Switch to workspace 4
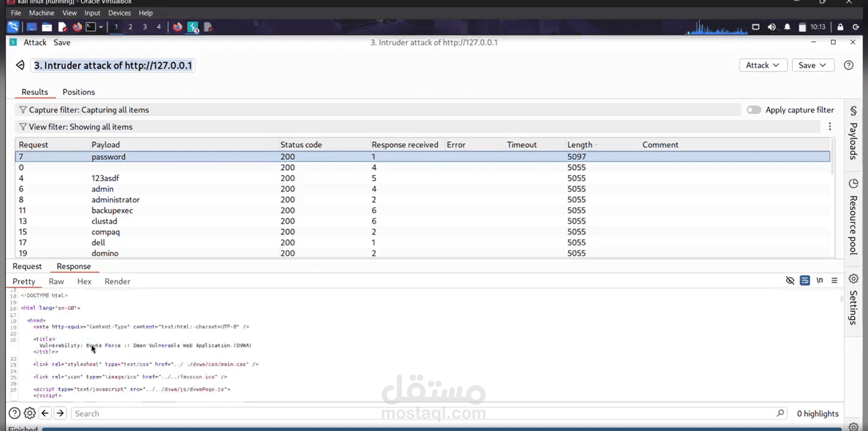Image resolution: width=868 pixels, height=431 pixels. click(159, 27)
